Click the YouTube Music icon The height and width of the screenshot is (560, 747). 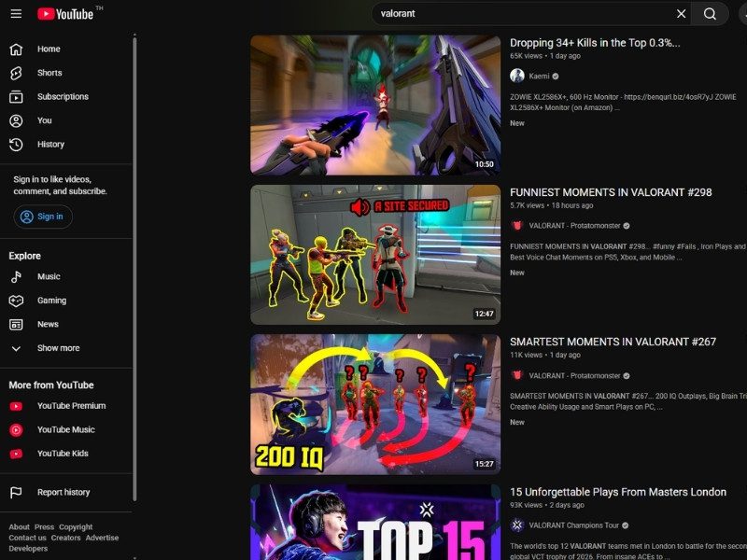[16, 430]
